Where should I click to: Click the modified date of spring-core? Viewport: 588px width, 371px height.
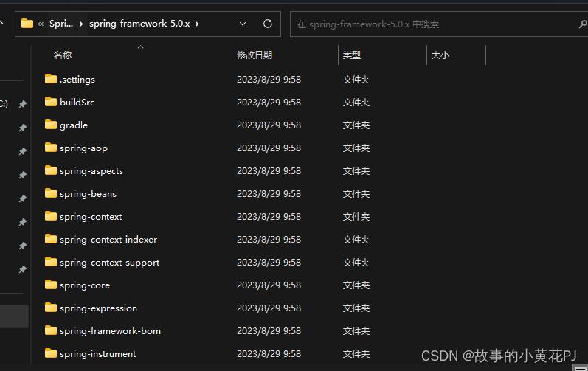click(269, 285)
